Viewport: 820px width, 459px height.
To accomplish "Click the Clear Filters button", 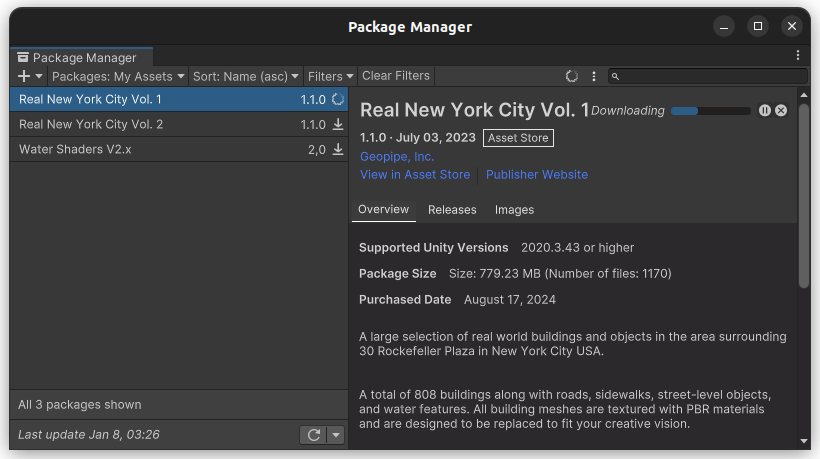I will (x=396, y=76).
